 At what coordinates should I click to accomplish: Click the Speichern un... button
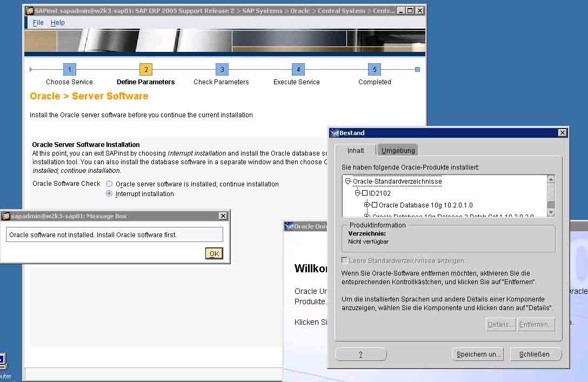tap(478, 354)
